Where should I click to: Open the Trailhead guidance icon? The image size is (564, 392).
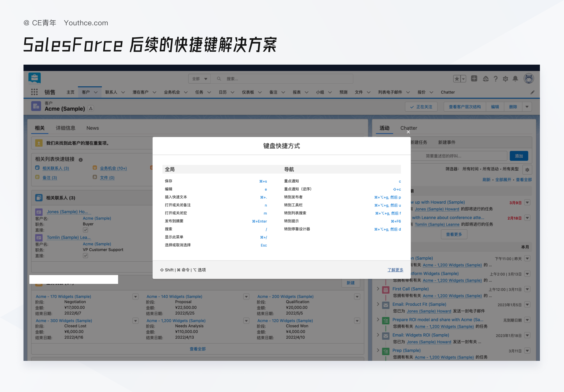coord(485,79)
